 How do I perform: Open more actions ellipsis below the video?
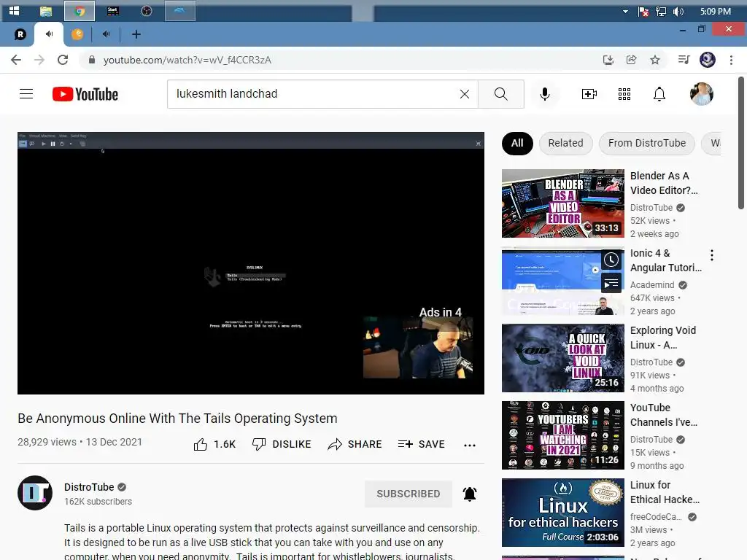(470, 446)
